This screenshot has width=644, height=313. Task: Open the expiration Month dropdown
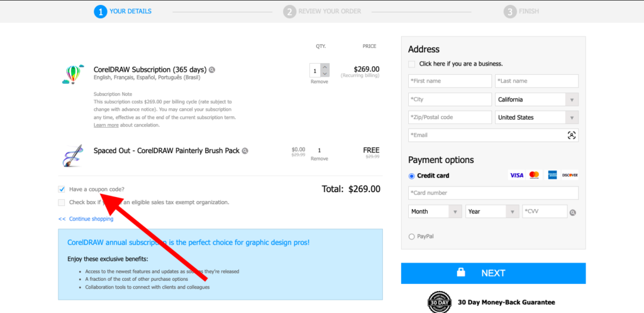pyautogui.click(x=436, y=212)
